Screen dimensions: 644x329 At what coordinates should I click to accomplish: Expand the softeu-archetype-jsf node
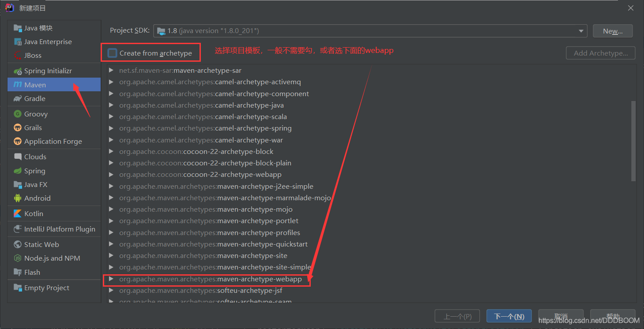[111, 291]
